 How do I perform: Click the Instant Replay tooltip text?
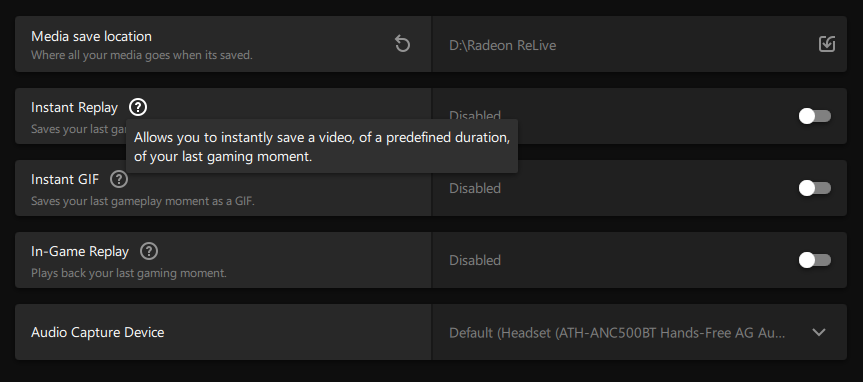point(322,146)
